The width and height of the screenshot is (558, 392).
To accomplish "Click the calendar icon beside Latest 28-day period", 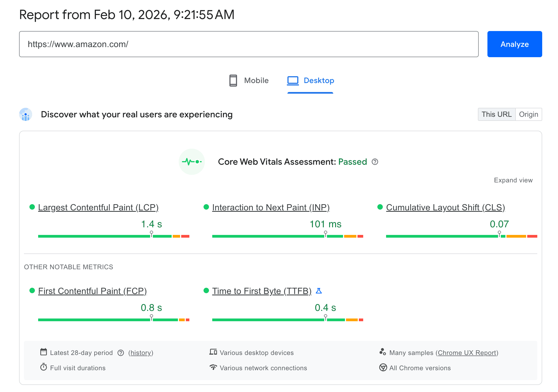I will (x=44, y=352).
